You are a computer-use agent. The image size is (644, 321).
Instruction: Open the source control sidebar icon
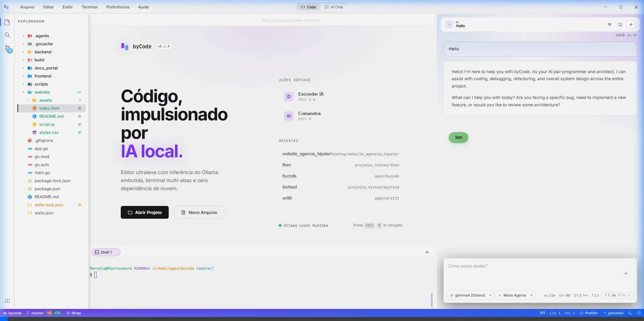pos(8,49)
